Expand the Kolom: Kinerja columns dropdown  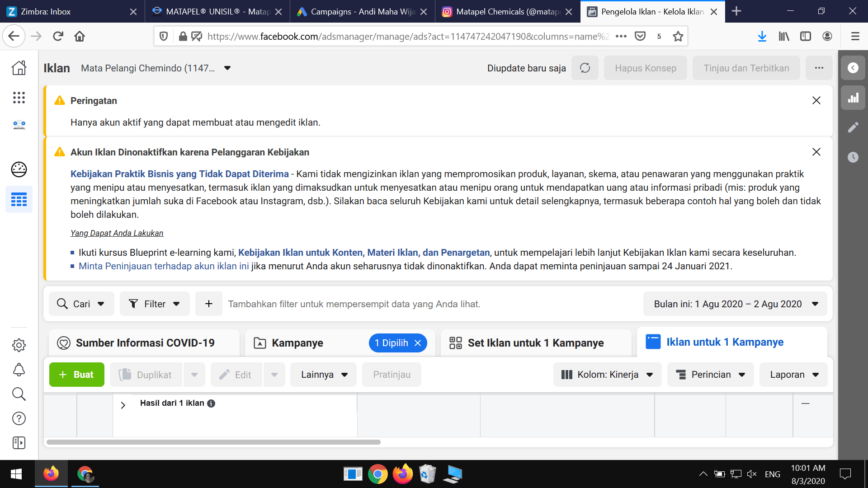(x=607, y=375)
